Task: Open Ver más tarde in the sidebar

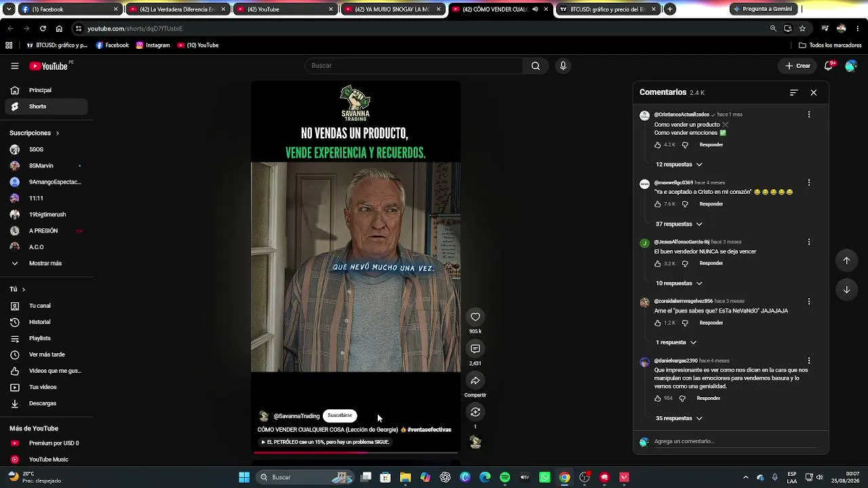Action: pyautogui.click(x=46, y=354)
